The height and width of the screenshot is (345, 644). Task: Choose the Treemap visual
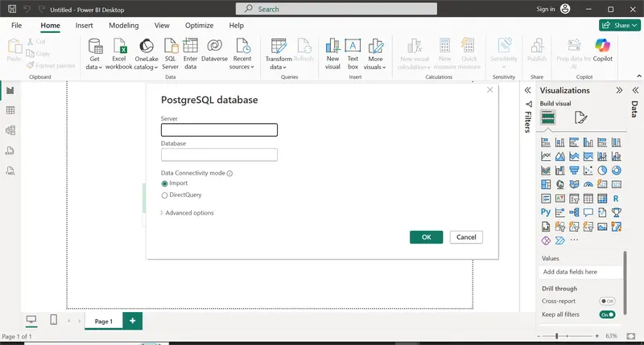click(x=546, y=184)
